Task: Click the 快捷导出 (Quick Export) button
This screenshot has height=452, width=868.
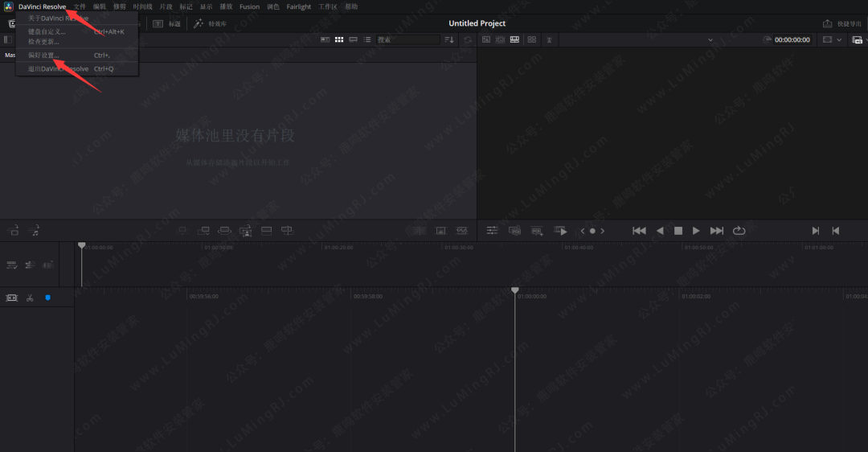Action: coord(841,24)
